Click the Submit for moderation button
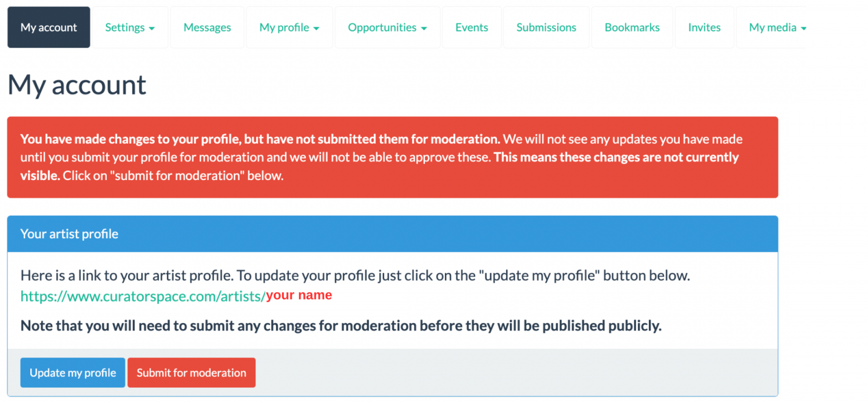 pos(192,373)
